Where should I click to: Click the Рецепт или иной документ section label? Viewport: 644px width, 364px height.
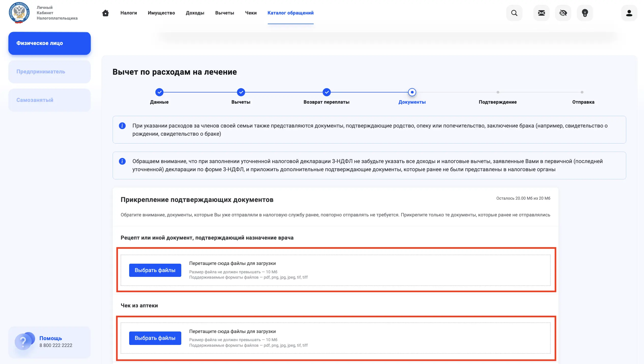207,238
